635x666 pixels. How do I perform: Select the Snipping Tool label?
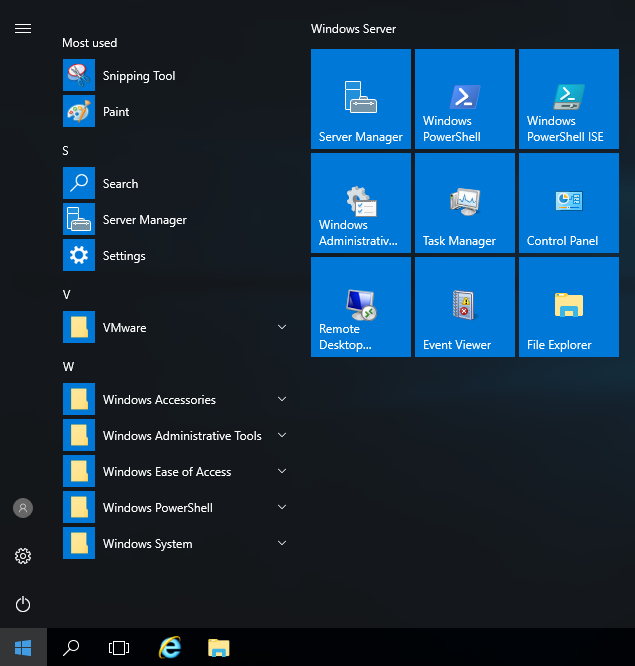coord(139,76)
